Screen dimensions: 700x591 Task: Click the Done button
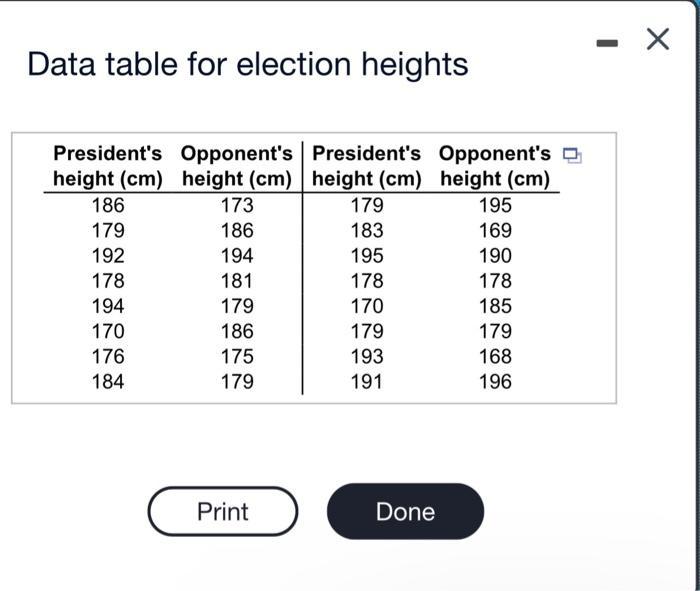coord(405,511)
